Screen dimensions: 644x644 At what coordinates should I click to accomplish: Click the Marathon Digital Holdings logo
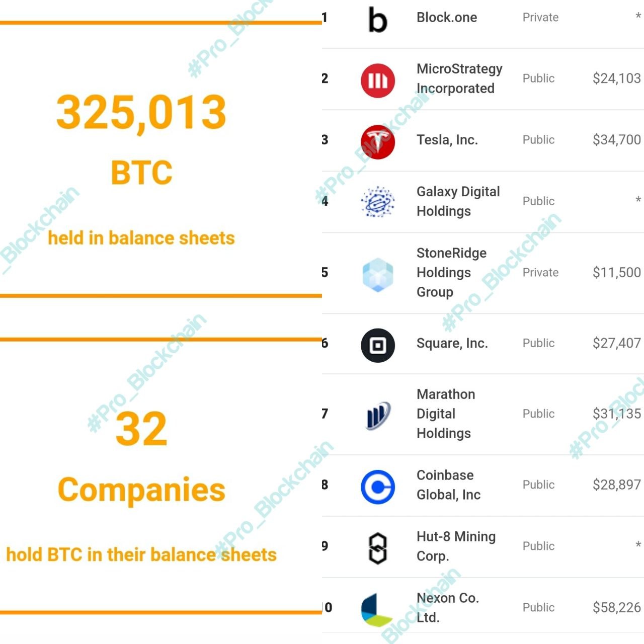coord(378,416)
